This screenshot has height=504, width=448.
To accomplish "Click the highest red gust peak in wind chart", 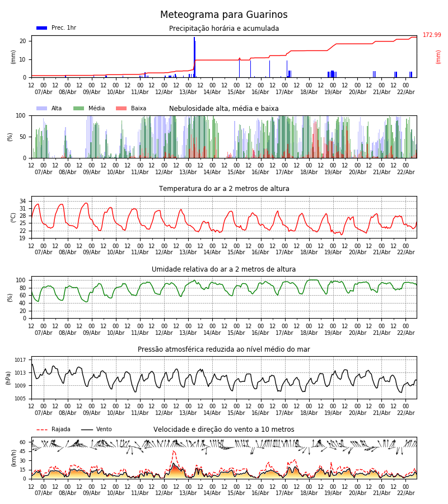I will coord(174,451).
